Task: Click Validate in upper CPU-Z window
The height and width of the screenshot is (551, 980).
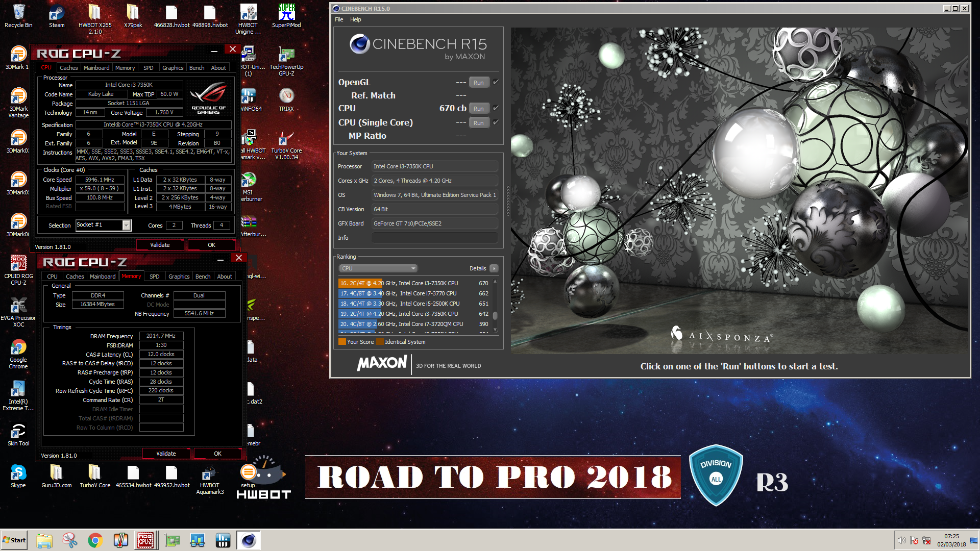Action: pyautogui.click(x=160, y=245)
